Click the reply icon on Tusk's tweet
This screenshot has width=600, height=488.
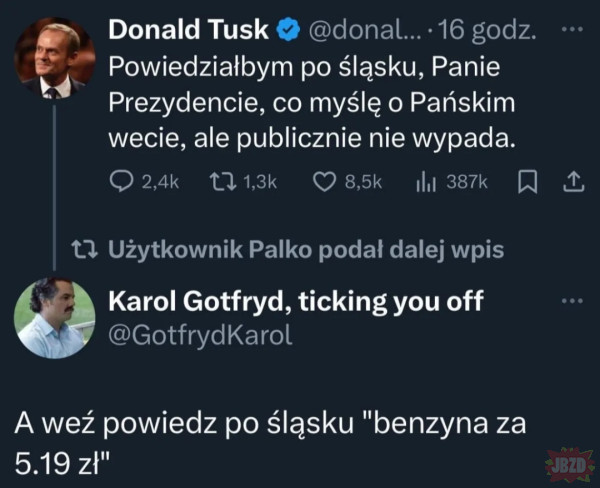pos(120,182)
